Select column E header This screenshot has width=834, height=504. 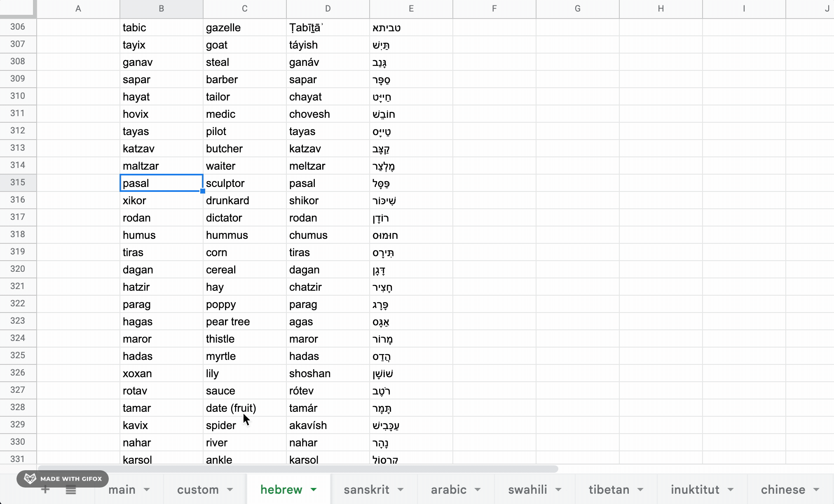(x=411, y=8)
